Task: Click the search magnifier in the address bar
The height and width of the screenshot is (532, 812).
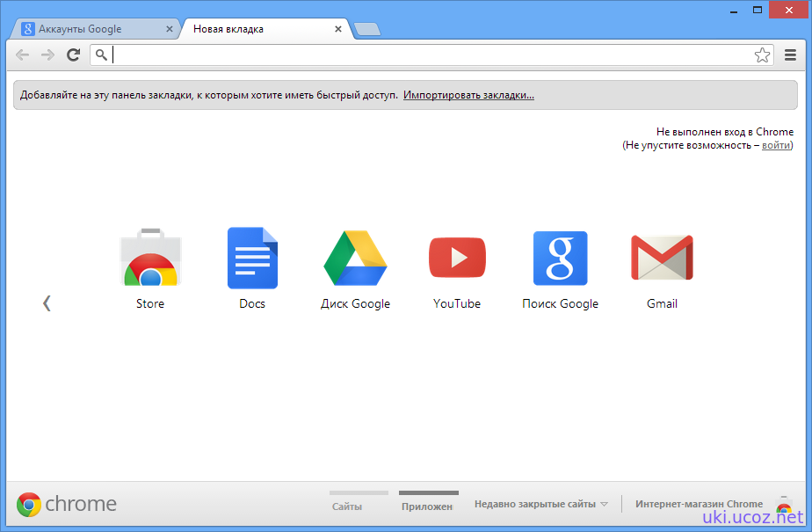Action: click(x=102, y=55)
